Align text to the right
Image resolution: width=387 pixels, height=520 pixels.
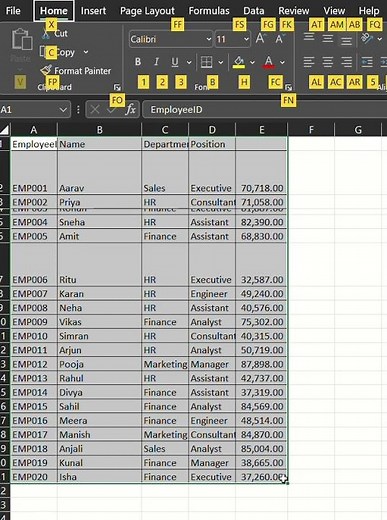[346, 62]
